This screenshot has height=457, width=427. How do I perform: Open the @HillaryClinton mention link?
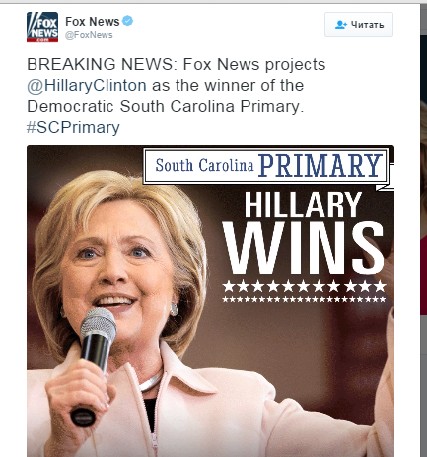tap(87, 86)
